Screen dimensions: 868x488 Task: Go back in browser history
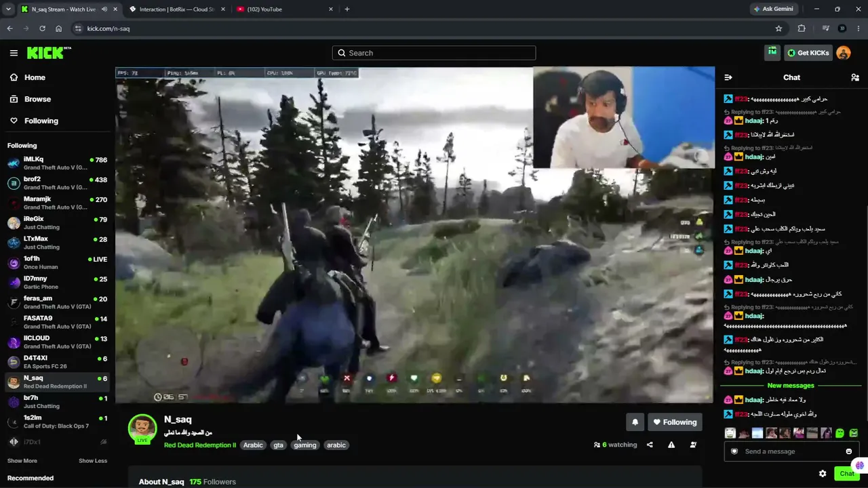[9, 28]
